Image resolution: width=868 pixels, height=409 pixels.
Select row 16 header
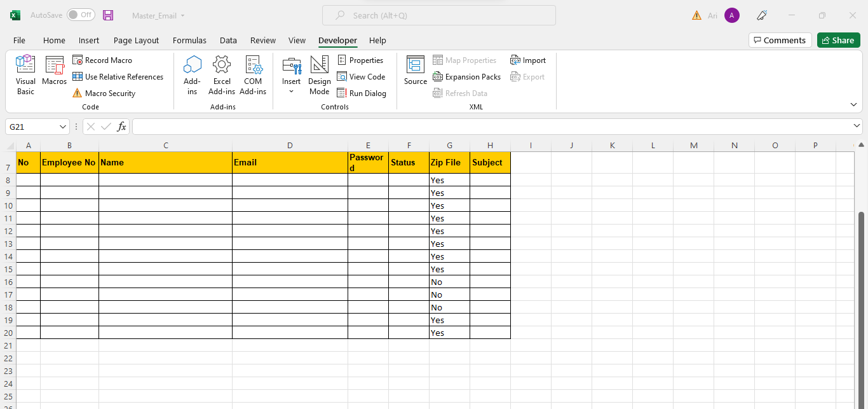tap(9, 282)
